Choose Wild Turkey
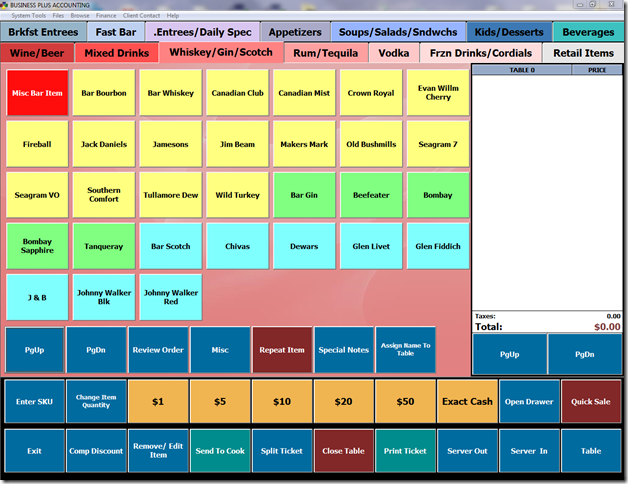The image size is (628, 484). [238, 195]
